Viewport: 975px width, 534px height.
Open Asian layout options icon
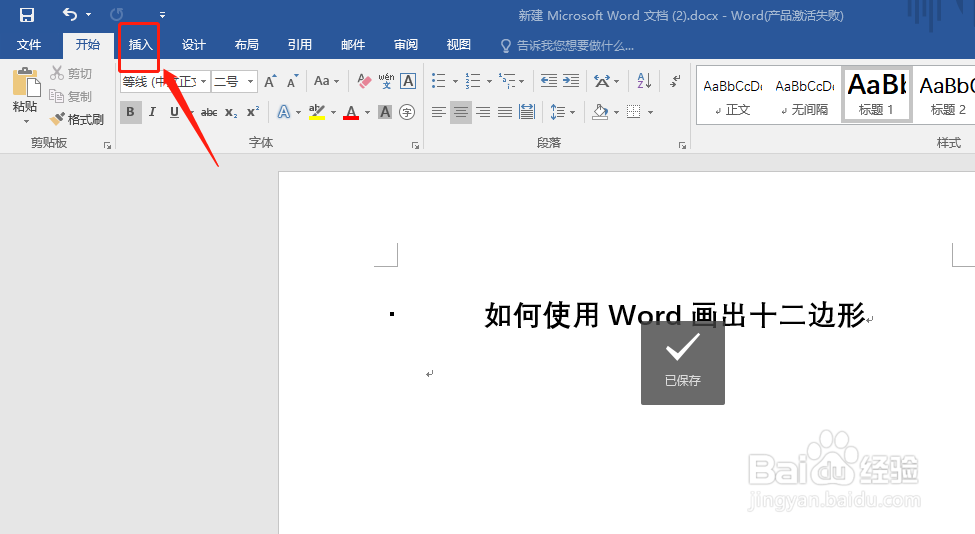tap(606, 81)
